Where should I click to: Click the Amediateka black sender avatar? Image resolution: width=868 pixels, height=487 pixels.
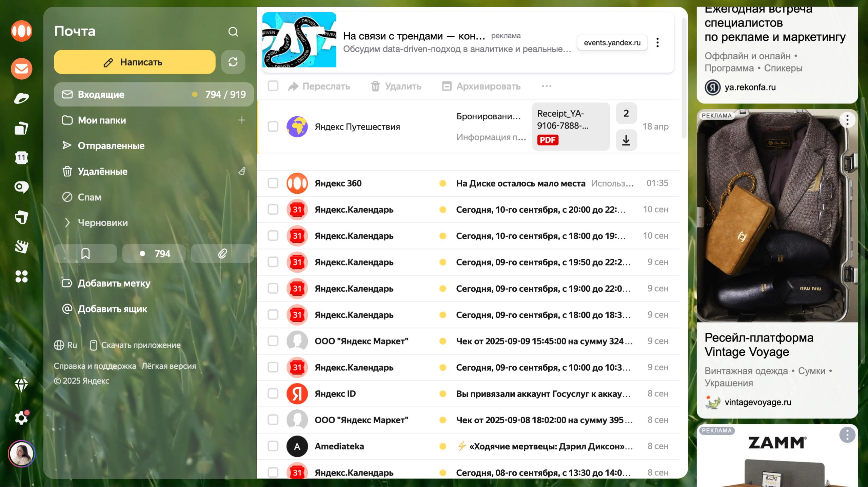pyautogui.click(x=297, y=446)
